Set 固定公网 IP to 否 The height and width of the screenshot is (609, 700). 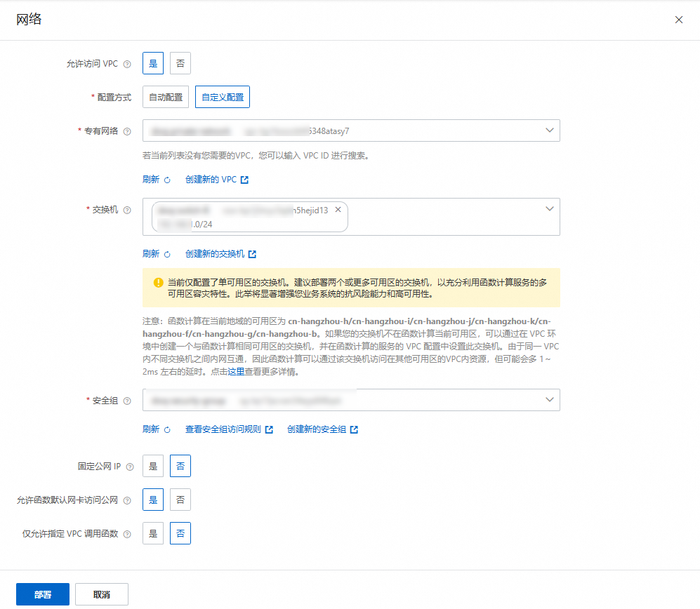(x=180, y=466)
